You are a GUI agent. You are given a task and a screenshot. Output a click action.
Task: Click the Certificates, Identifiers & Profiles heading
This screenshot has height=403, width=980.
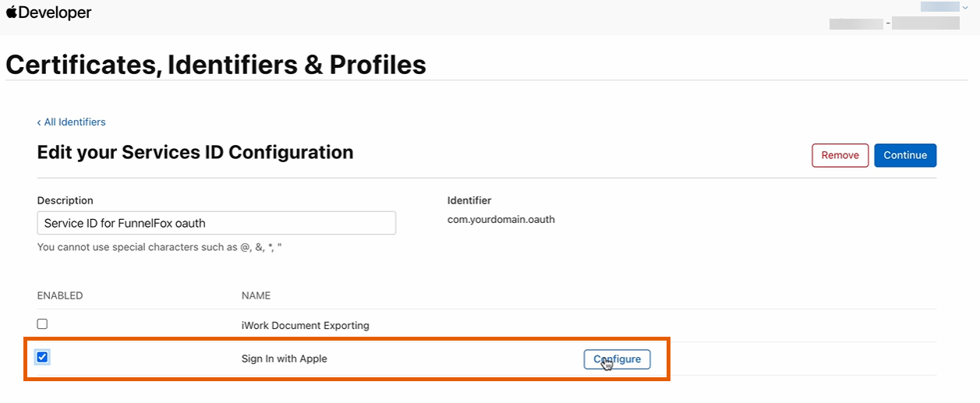coord(216,65)
